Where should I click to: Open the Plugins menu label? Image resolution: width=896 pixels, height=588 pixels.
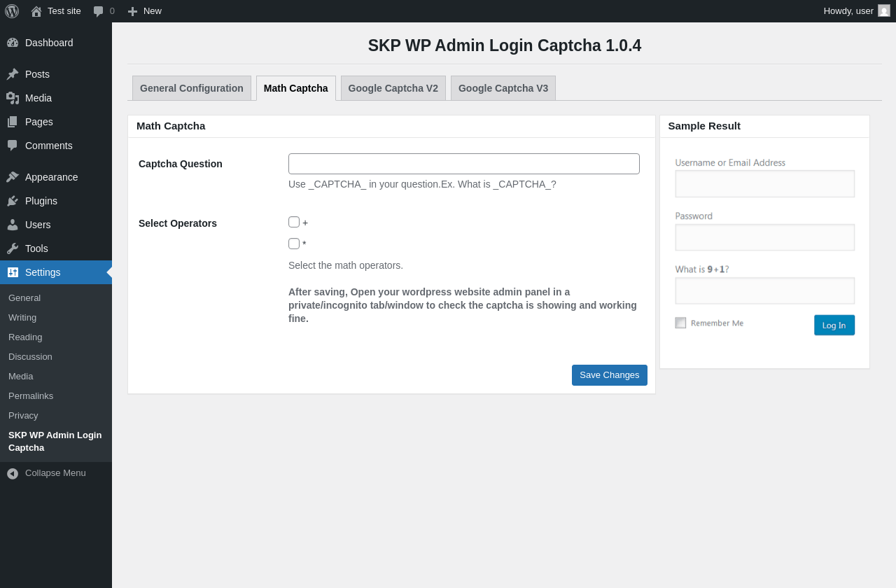coord(41,201)
